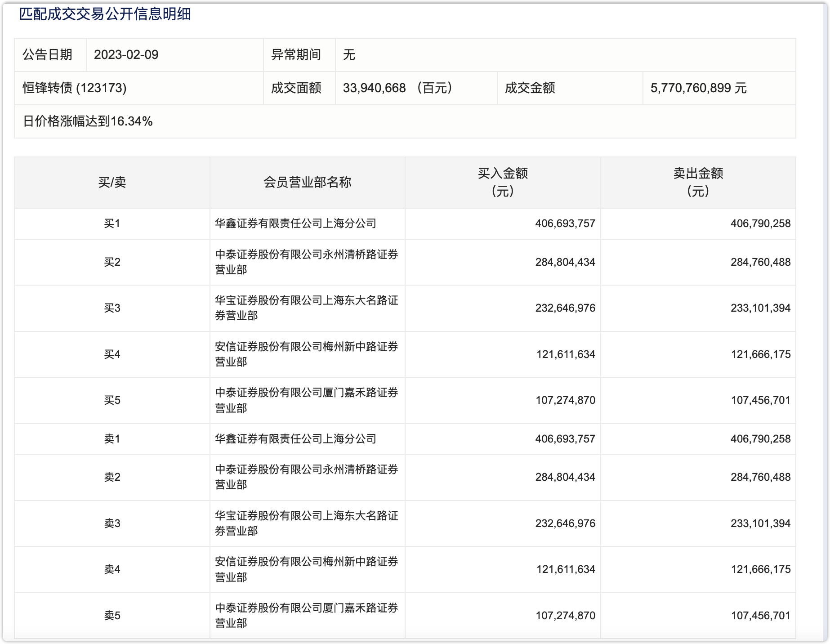830x644 pixels.
Task: Click the announcement date 2023-02-09
Action: pyautogui.click(x=126, y=55)
